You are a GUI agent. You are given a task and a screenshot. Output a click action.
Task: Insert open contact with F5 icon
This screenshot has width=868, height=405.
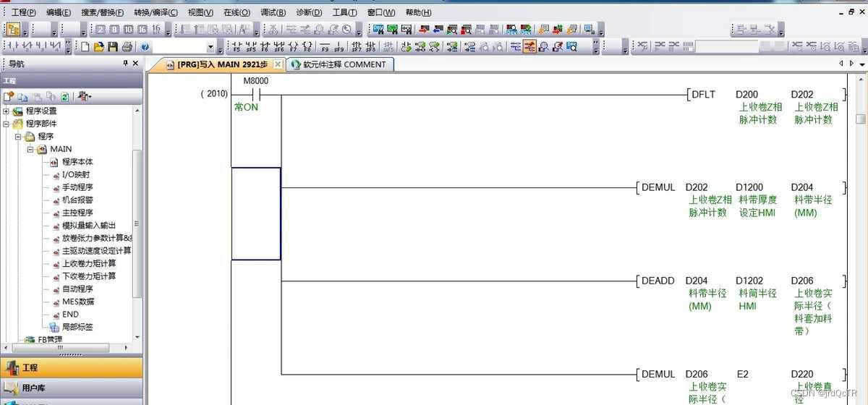pos(236,47)
